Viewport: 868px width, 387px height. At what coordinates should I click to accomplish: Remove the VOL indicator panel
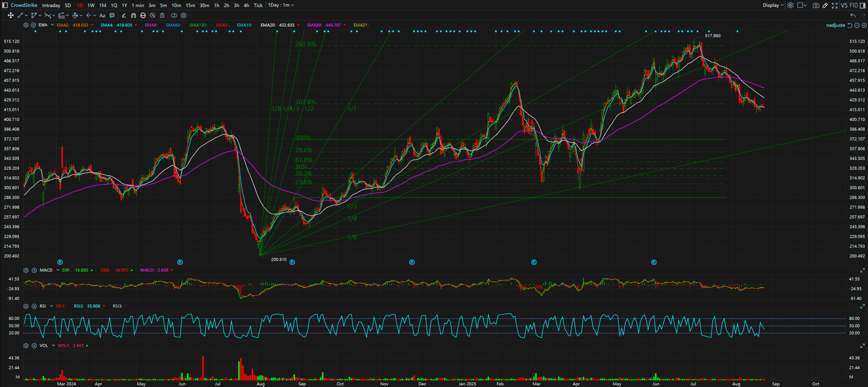pyautogui.click(x=34, y=345)
